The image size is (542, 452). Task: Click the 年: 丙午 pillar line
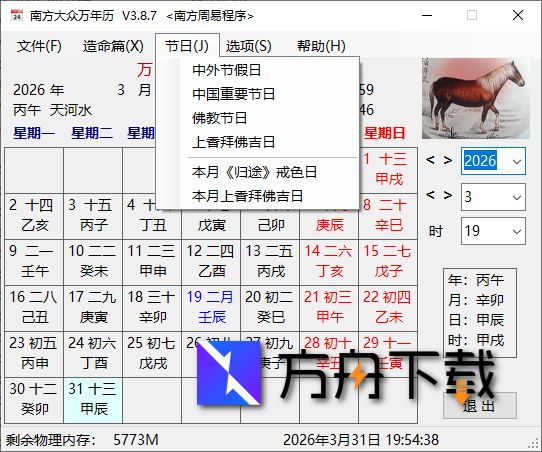(x=476, y=280)
